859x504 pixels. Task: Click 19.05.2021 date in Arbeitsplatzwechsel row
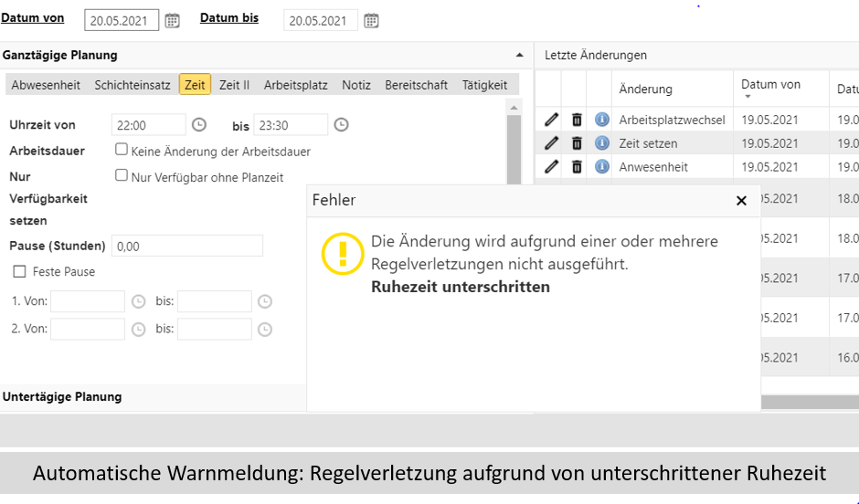769,120
